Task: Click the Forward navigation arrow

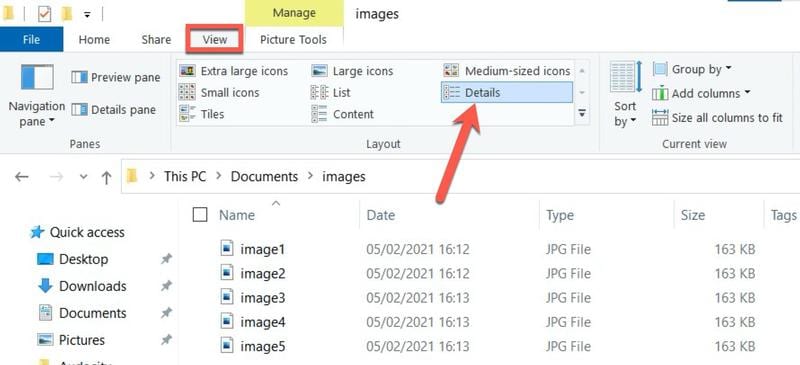Action: [56, 177]
